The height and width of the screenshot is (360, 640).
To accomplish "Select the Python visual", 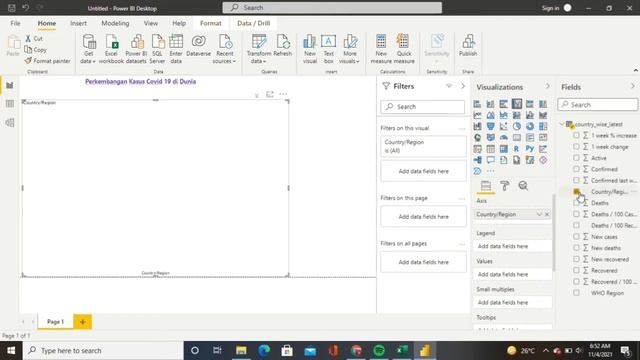I will pyautogui.click(x=530, y=149).
